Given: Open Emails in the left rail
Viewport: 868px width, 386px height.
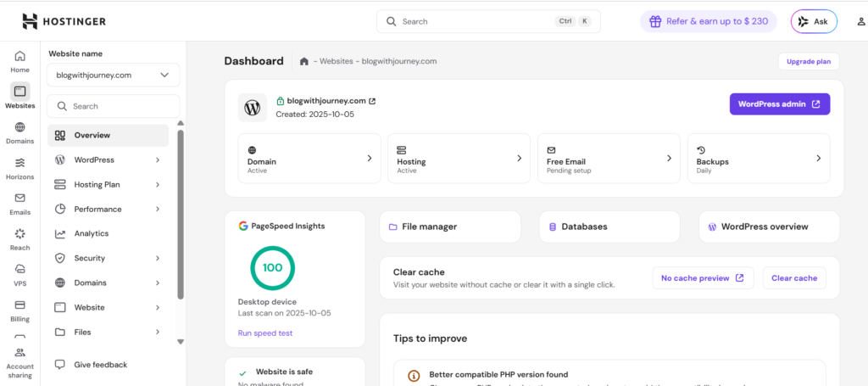Looking at the screenshot, I should tap(20, 204).
